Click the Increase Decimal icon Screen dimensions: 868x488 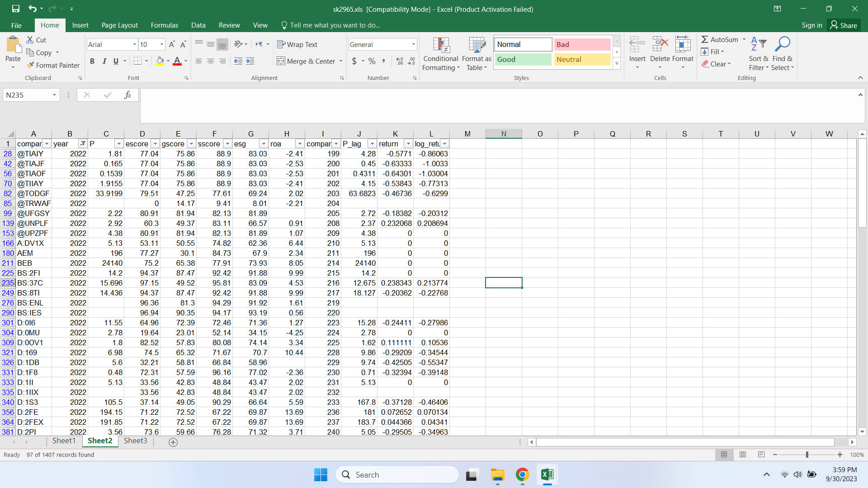coord(400,61)
